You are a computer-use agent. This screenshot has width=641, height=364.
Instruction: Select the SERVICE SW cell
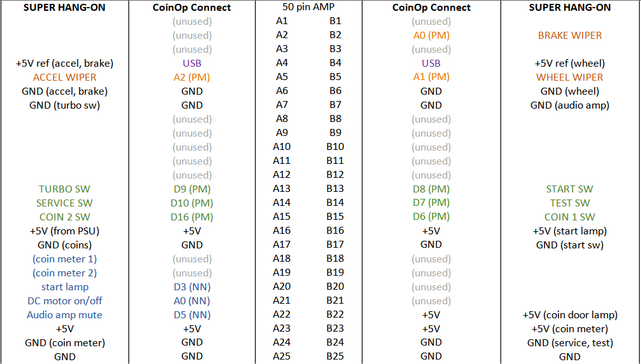click(x=64, y=203)
